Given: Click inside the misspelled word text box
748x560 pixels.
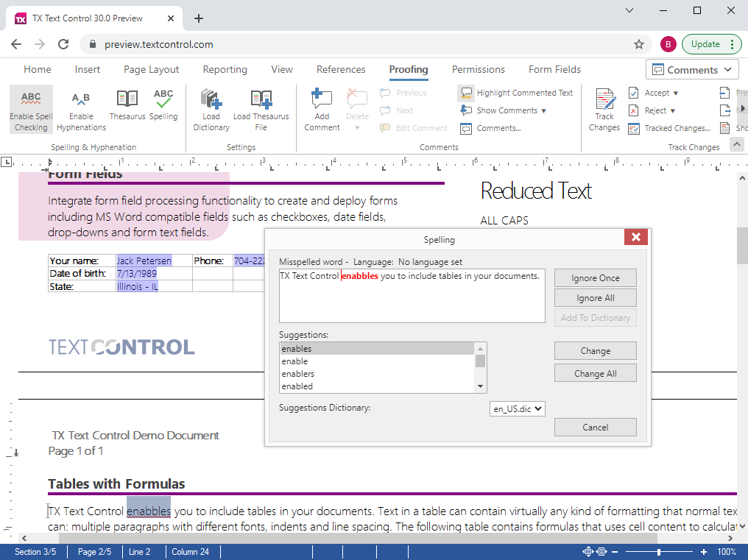Looking at the screenshot, I should (412, 296).
